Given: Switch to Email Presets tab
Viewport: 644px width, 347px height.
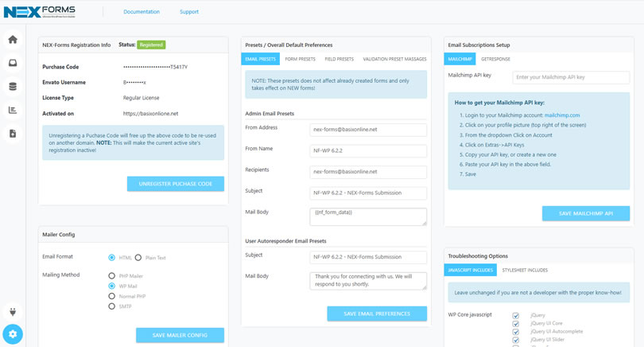Looking at the screenshot, I should pos(261,59).
